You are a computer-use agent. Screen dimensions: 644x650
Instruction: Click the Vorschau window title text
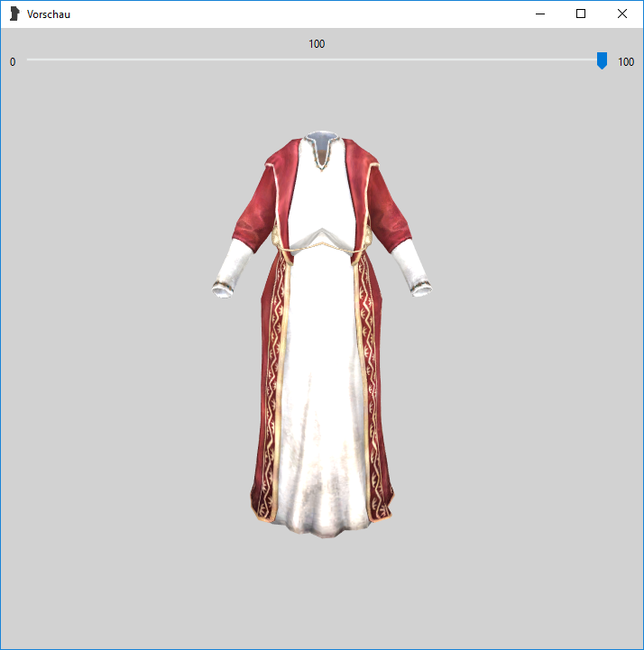pos(49,14)
